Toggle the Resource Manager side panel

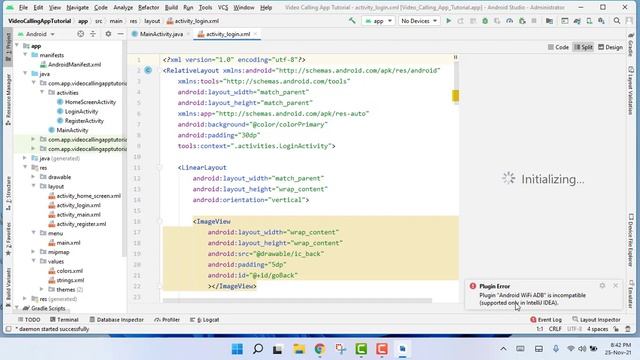(8, 99)
